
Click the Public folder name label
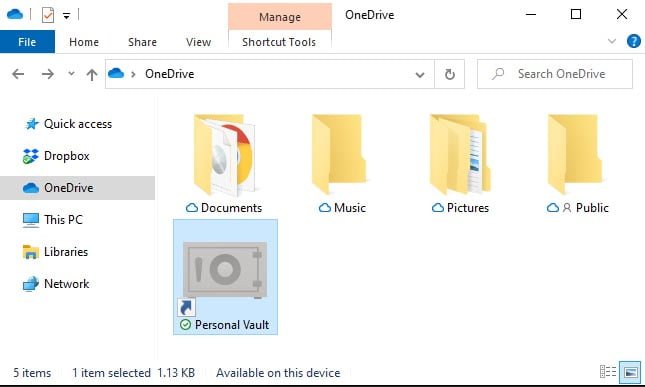coord(592,208)
